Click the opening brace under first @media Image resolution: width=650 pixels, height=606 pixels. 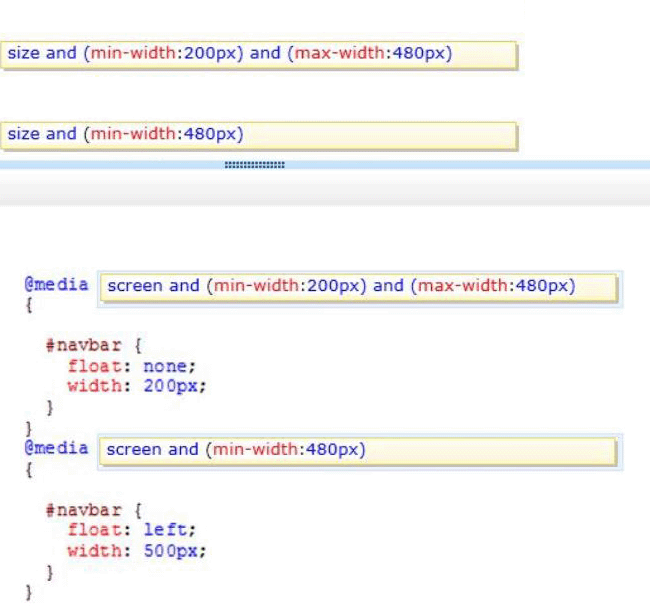click(x=29, y=305)
